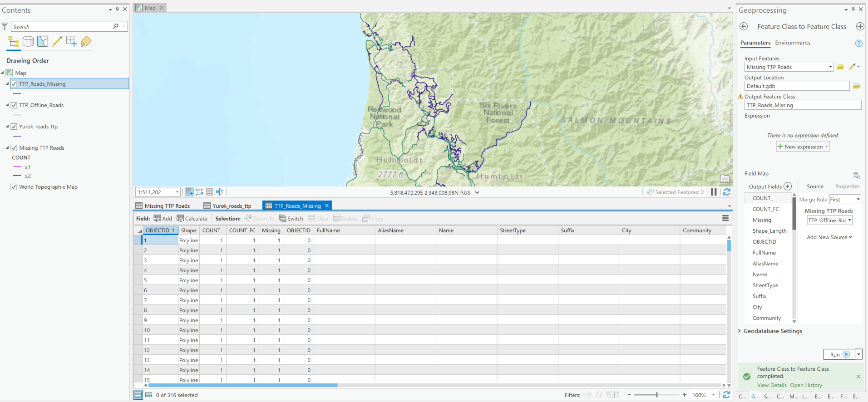Show all records in the table

[x=138, y=395]
